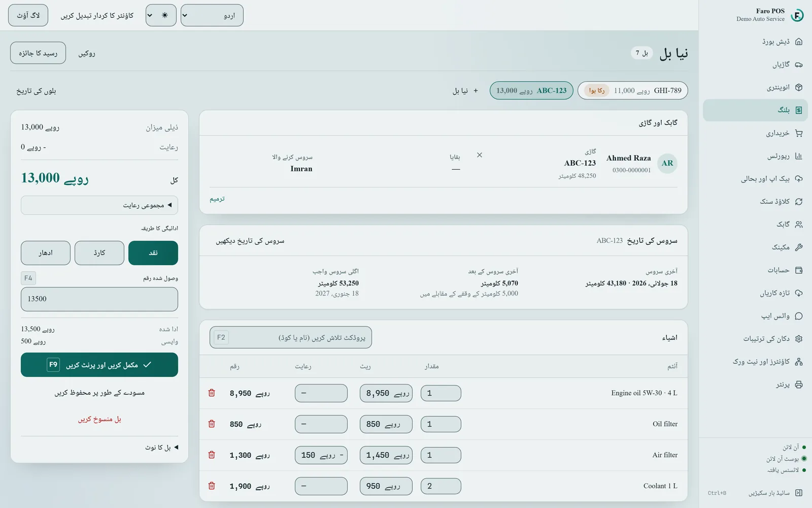812x508 pixels.
Task: Click the received amount field 13500
Action: (x=99, y=299)
